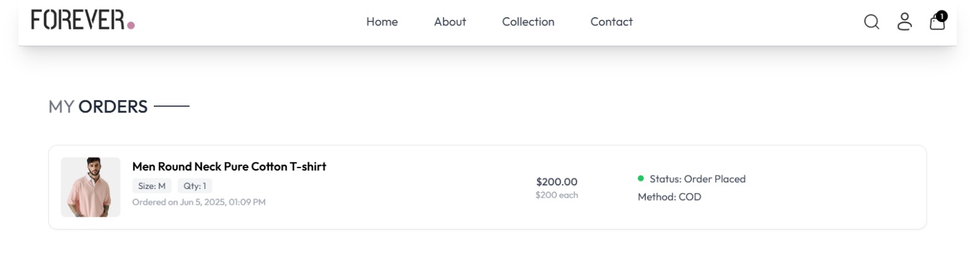Open the pink shirt product thumbnail

pyautogui.click(x=91, y=187)
